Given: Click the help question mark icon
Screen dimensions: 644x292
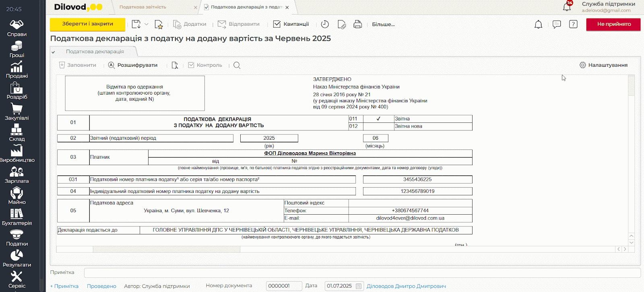Looking at the screenshot, I should coord(573,24).
